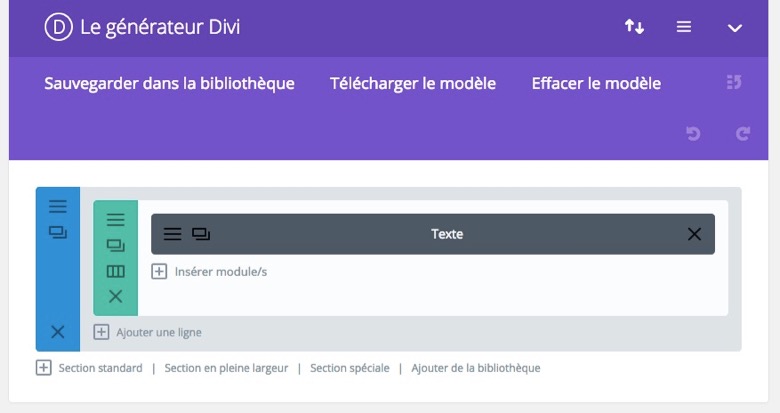Viewport: 780px width, 413px height.
Task: Click Sauvegarder dans la bibliothèque
Action: (x=169, y=83)
